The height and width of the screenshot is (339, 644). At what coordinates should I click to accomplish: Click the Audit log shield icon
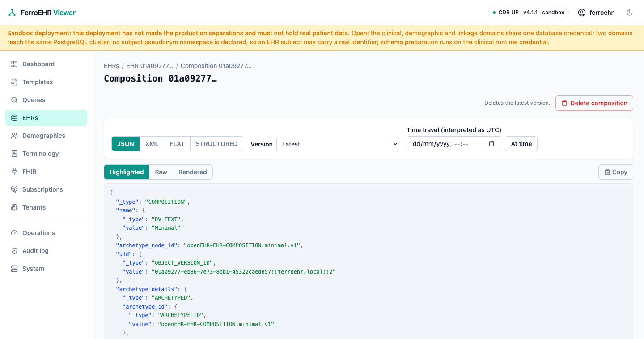coord(14,251)
